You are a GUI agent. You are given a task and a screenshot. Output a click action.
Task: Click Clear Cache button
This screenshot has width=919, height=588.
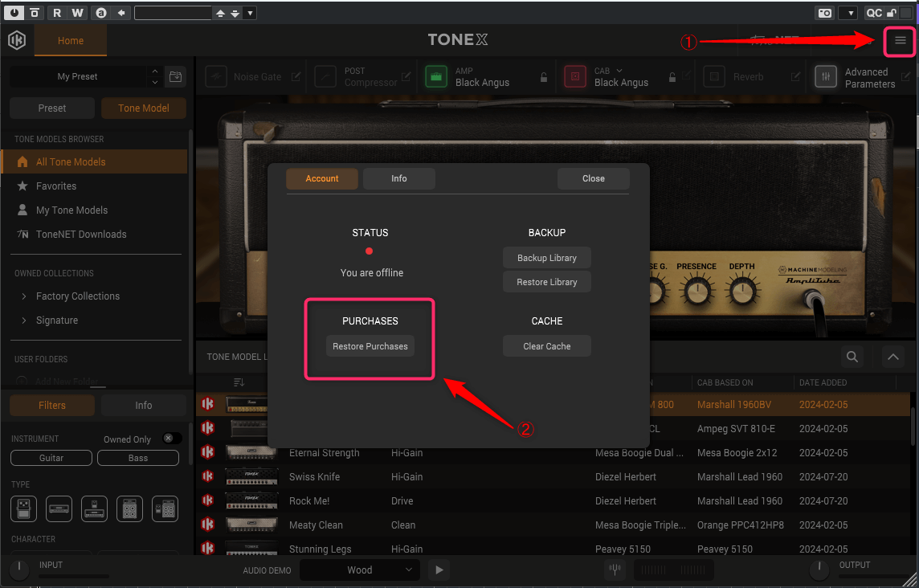[547, 346]
